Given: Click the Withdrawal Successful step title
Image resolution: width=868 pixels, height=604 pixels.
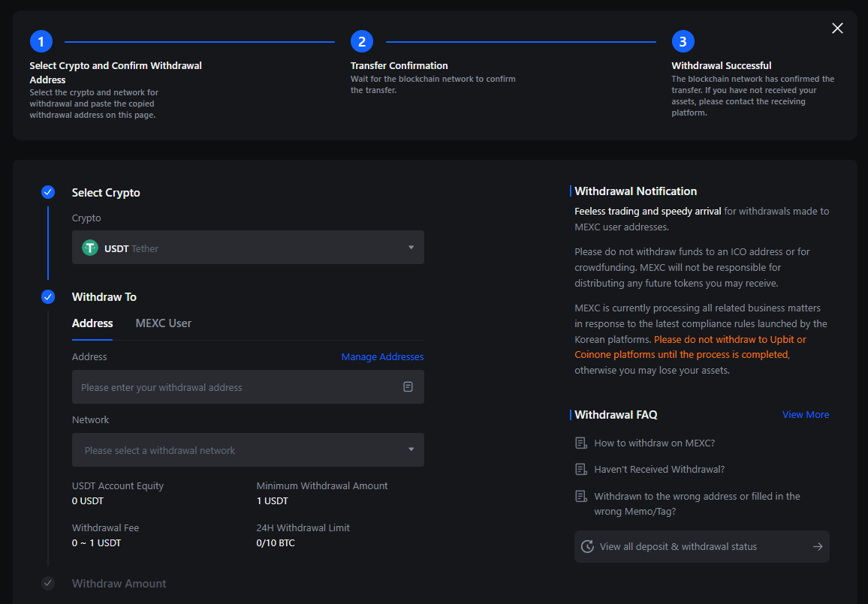Looking at the screenshot, I should click(x=722, y=66).
